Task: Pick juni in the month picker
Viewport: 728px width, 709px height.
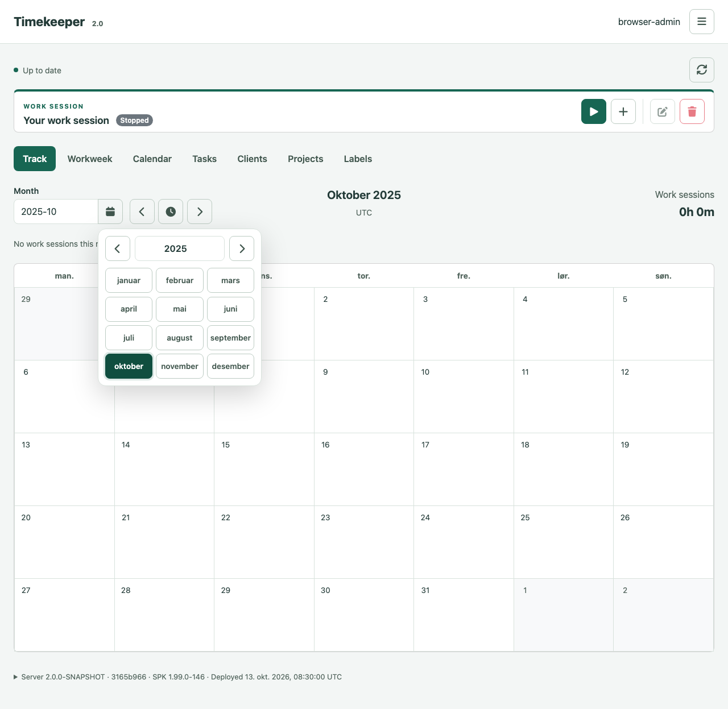Action: 230,309
